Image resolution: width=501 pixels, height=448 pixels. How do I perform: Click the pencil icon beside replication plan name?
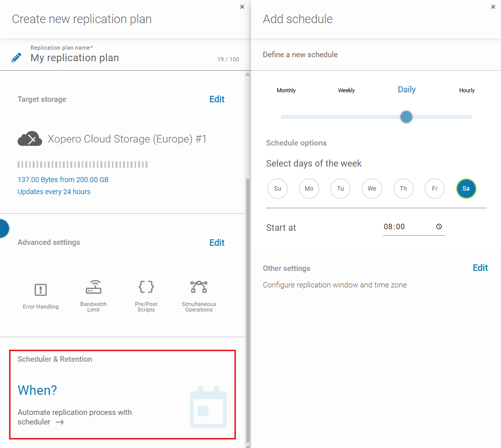tap(17, 57)
